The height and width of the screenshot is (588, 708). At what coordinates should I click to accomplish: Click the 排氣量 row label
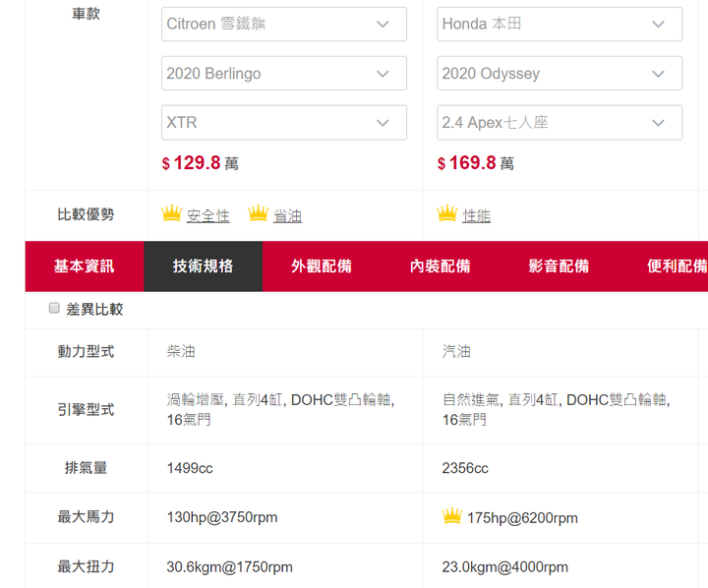(x=86, y=468)
